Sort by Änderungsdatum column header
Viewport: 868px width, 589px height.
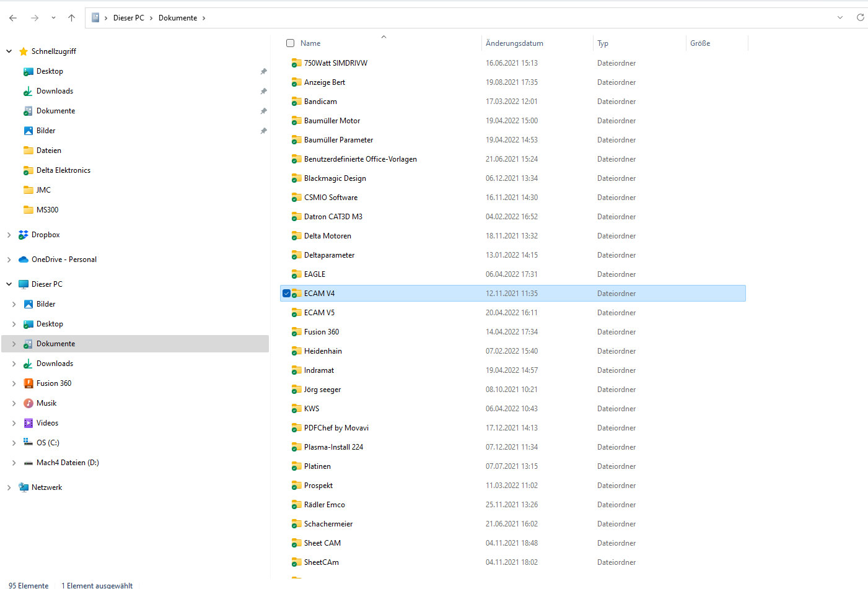pos(514,43)
